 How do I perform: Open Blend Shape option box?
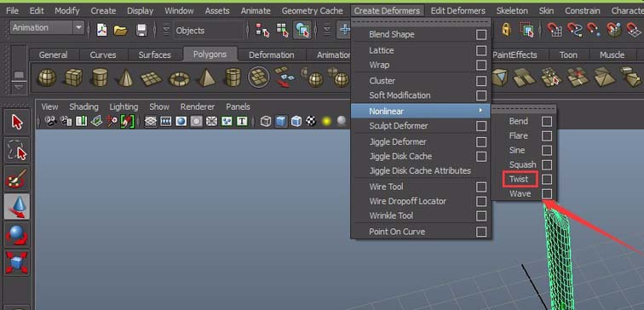pos(481,34)
